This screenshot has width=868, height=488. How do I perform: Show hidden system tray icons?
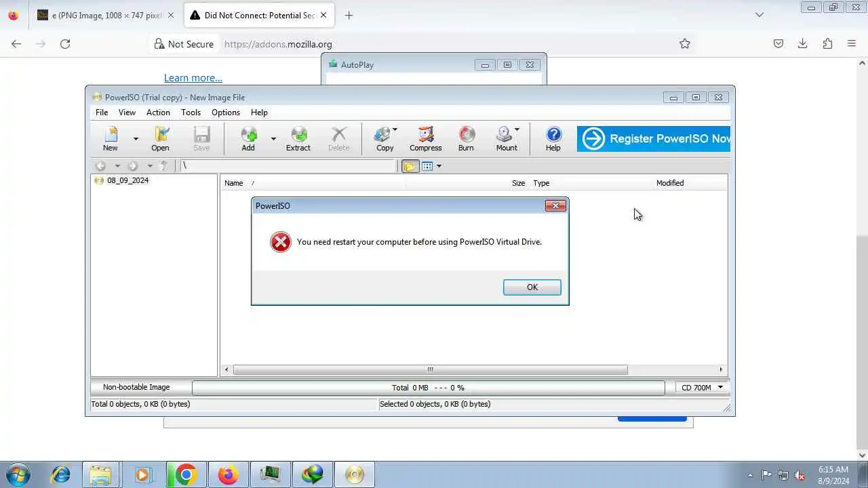750,475
